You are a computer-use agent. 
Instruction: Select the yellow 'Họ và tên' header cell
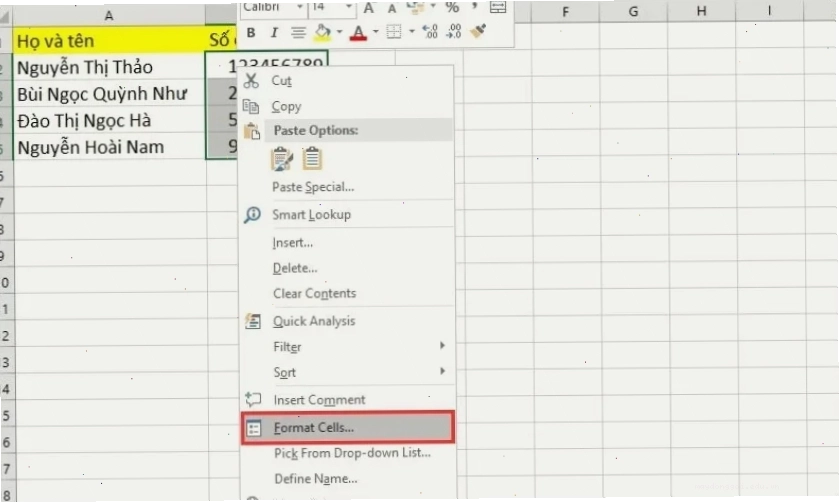pos(109,40)
